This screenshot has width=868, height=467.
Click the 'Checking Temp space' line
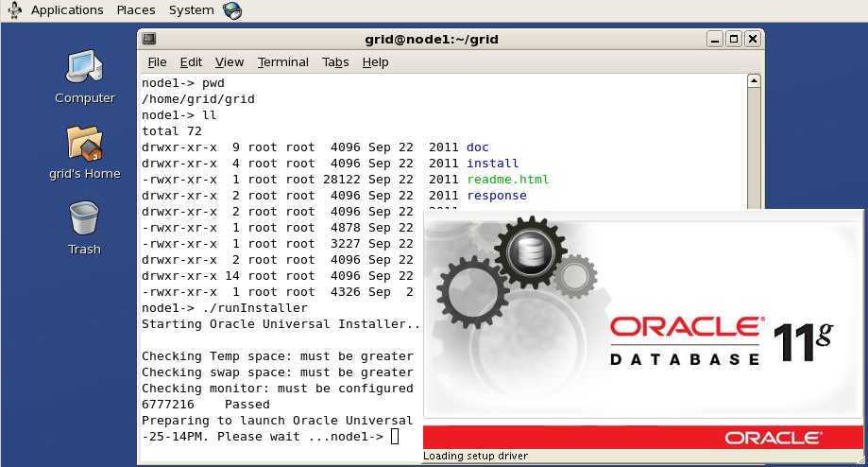coord(278,356)
